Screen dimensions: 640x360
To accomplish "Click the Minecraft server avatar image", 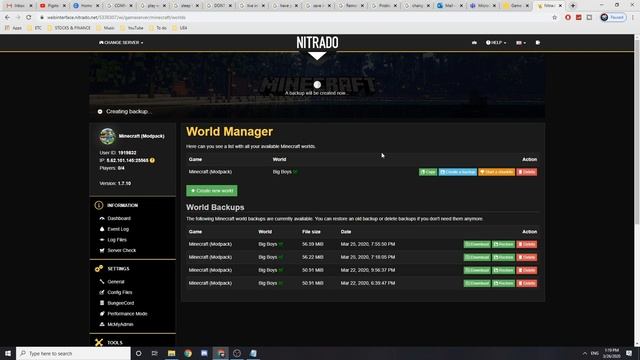I will pos(107,136).
